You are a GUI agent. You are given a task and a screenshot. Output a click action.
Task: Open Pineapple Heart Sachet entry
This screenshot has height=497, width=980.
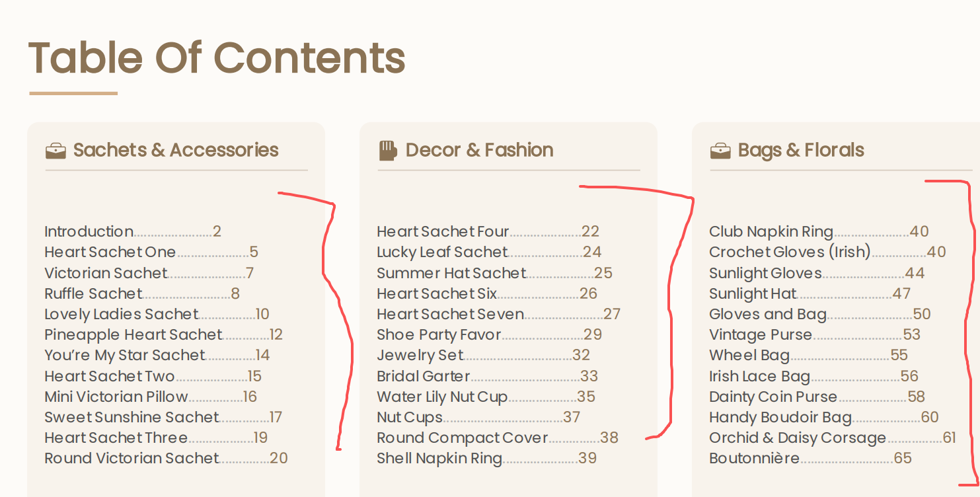(163, 334)
